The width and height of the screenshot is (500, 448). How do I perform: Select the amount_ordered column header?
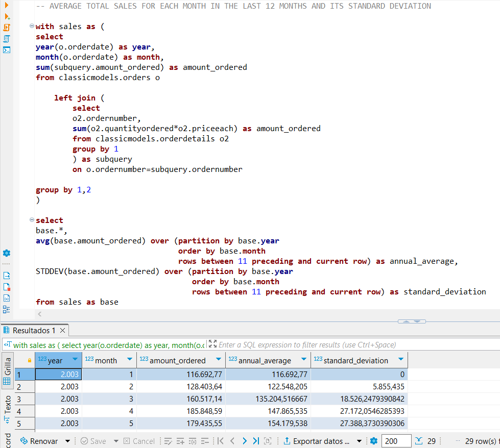[181, 360]
